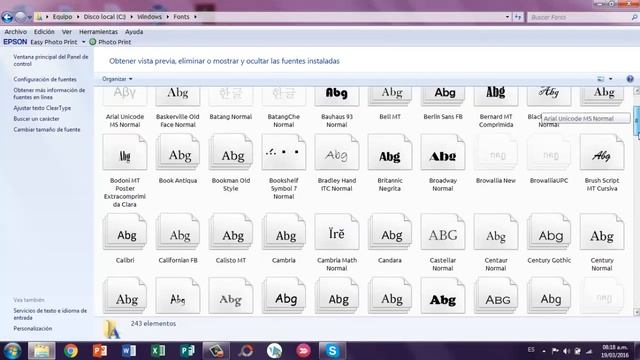This screenshot has height=360, width=640.
Task: Open Skype from the taskbar
Action: (x=332, y=351)
